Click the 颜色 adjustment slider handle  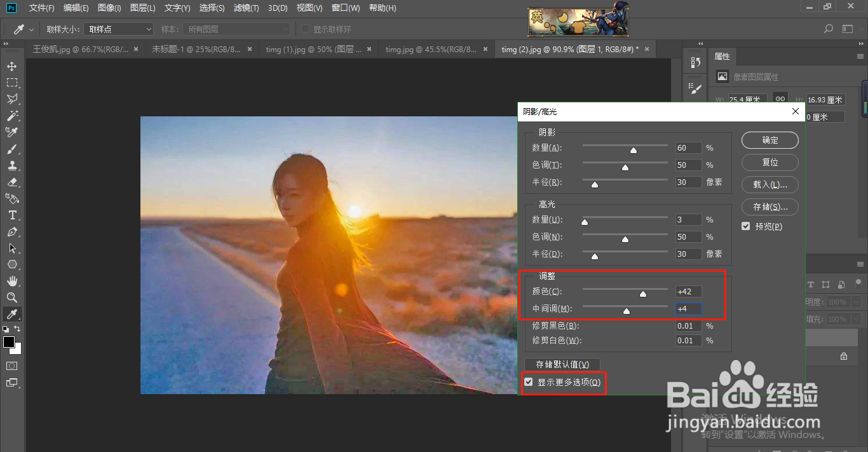coord(642,294)
